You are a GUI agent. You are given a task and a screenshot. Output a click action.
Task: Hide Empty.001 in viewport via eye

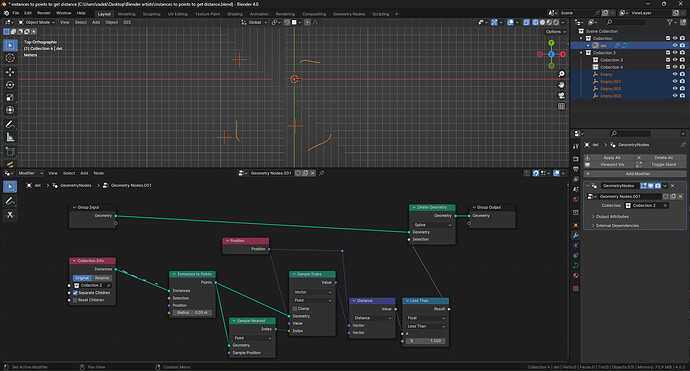(675, 81)
